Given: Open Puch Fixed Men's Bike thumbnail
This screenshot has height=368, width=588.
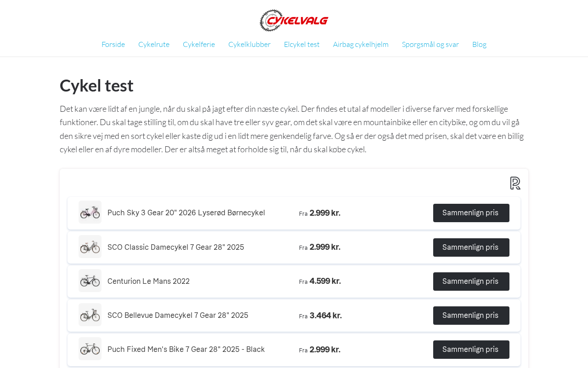Looking at the screenshot, I should pyautogui.click(x=90, y=349).
